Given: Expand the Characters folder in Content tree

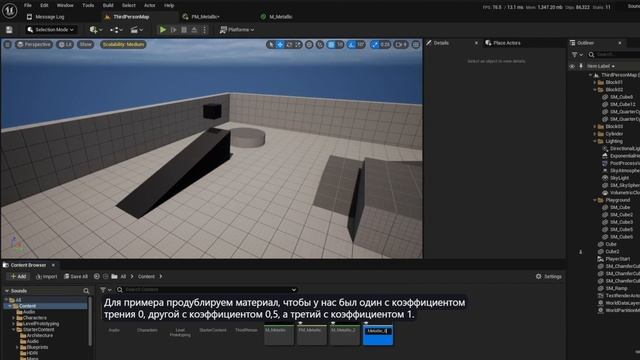Looking at the screenshot, I should [14, 318].
